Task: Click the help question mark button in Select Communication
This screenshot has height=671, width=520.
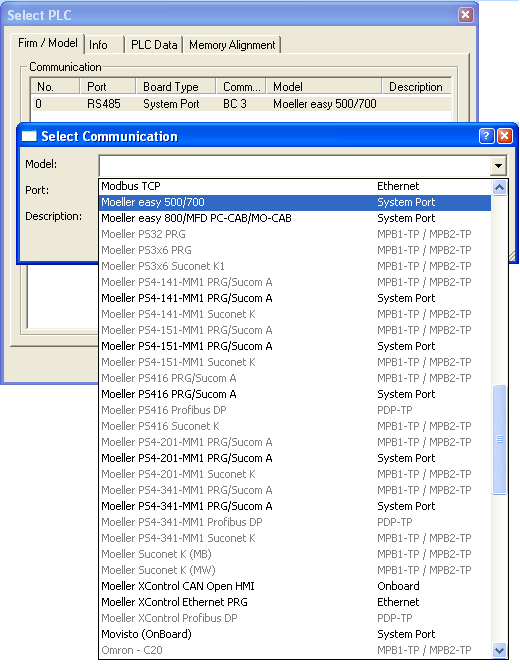Action: tap(486, 136)
